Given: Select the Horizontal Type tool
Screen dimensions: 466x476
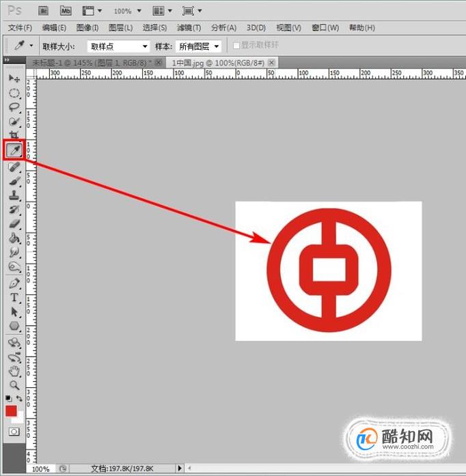Looking at the screenshot, I should [14, 298].
